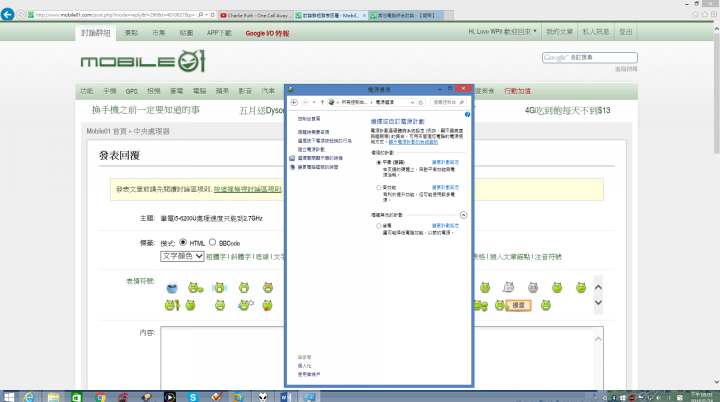The width and height of the screenshot is (720, 402).
Task: Show previous emoticons with the up arrow
Action: [598, 287]
